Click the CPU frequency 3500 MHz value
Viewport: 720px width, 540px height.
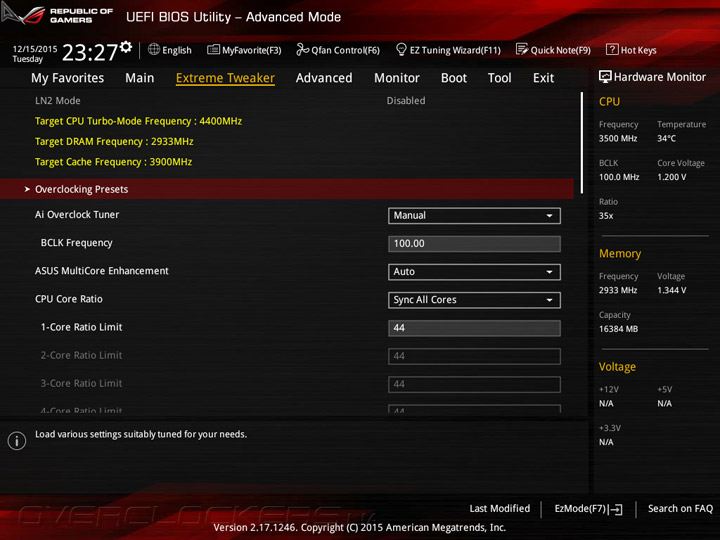618,138
